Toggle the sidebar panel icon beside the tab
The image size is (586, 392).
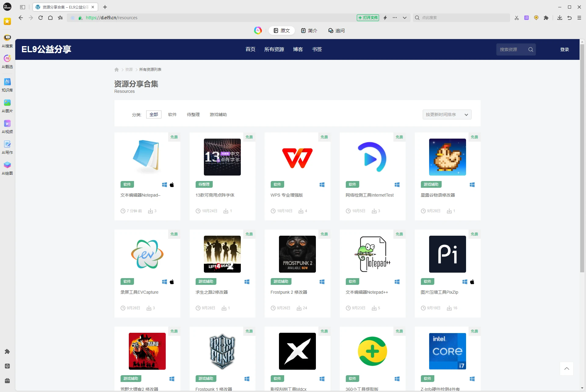point(23,7)
